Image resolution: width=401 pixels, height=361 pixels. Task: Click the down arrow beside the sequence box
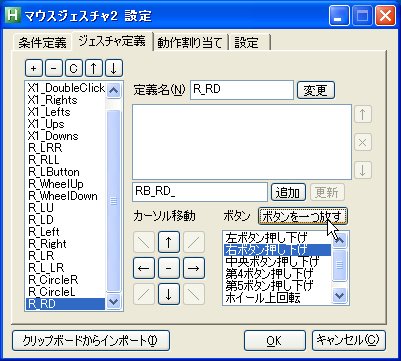point(363,170)
